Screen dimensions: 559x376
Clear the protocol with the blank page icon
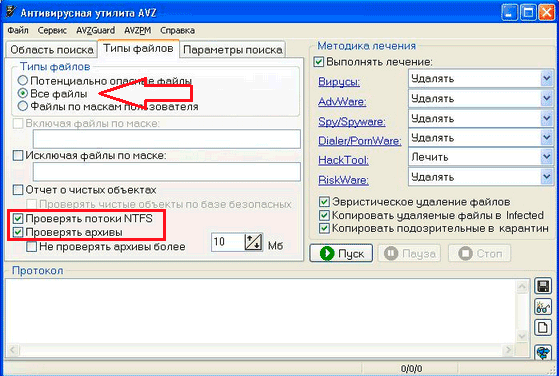(x=543, y=327)
